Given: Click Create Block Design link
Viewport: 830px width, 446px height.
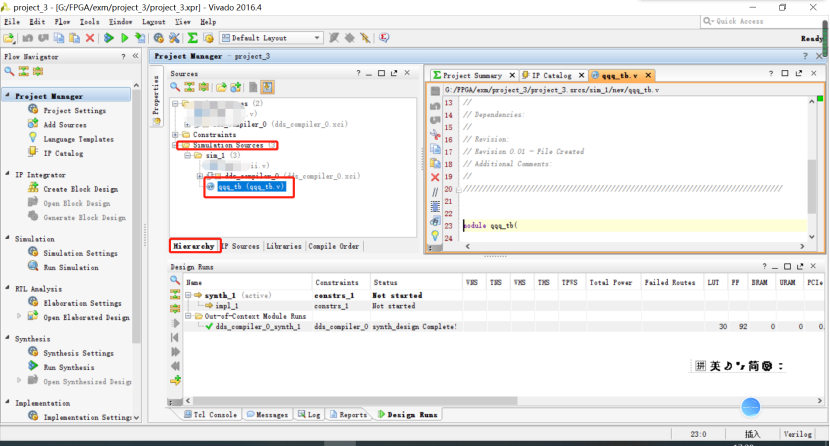Looking at the screenshot, I should (x=80, y=189).
